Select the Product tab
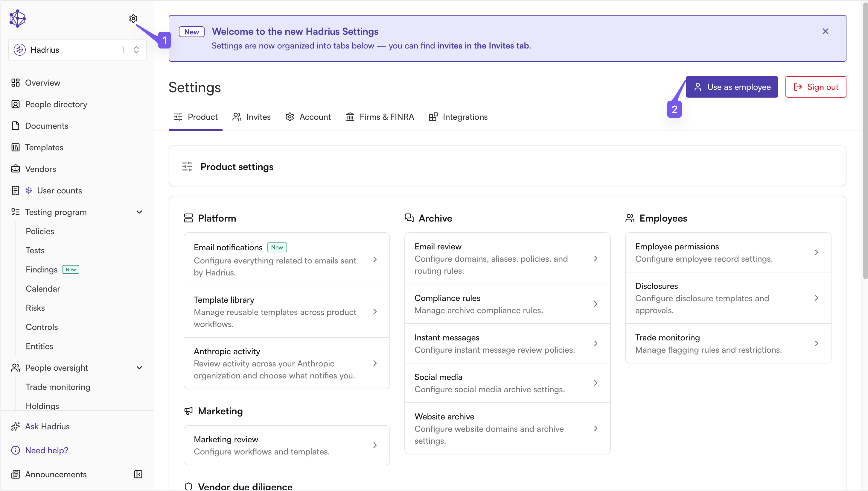The height and width of the screenshot is (491, 868). [x=195, y=117]
